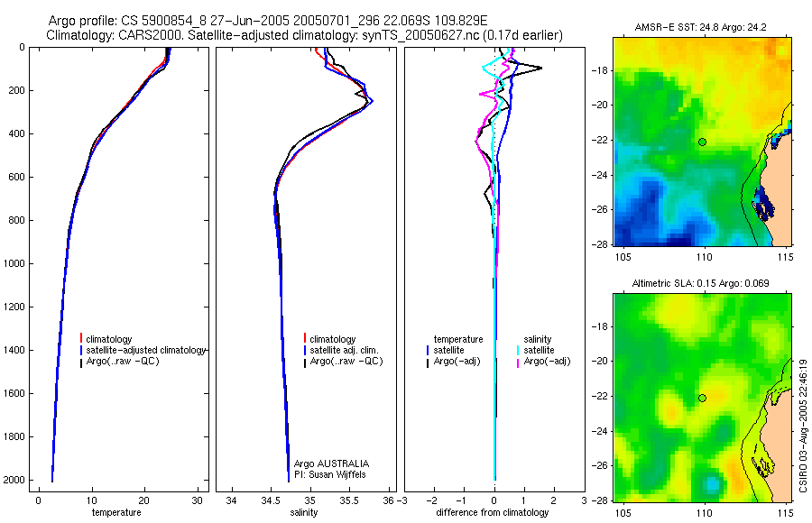
Task: Click the Argo float marker on SLA map
Action: [702, 399]
